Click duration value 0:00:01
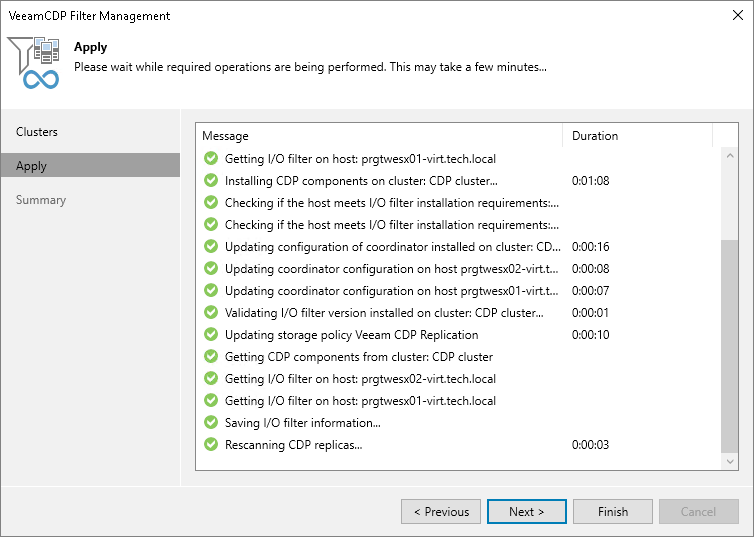 [591, 312]
